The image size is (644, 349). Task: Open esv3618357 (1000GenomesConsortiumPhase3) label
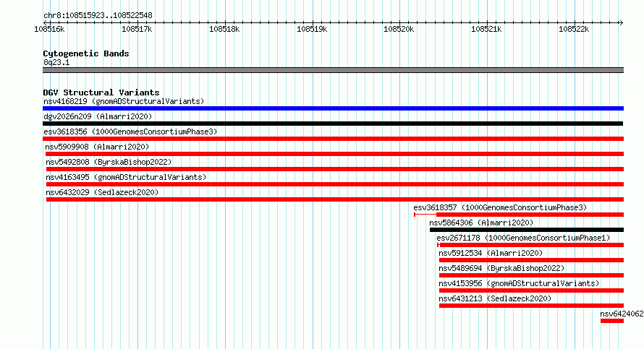pyautogui.click(x=500, y=207)
